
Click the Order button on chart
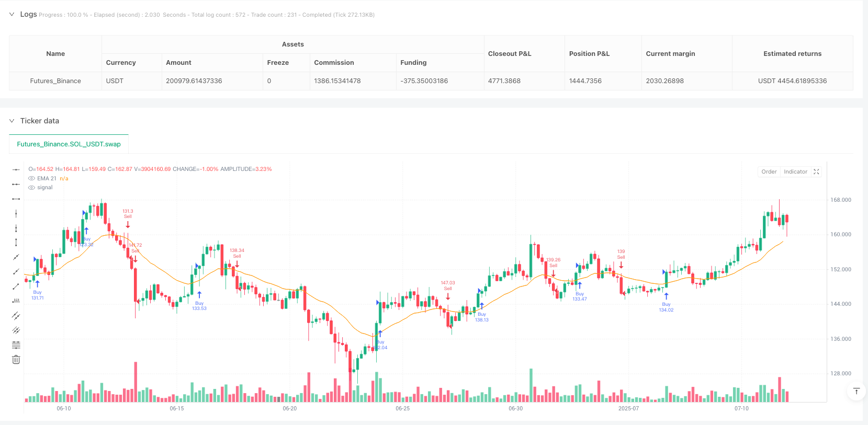tap(769, 172)
